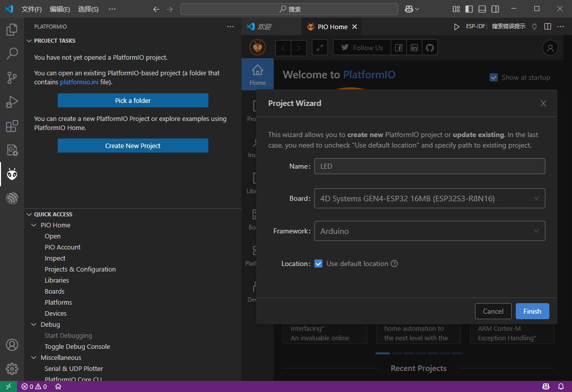Click the expand fullscreen icon in PIO Home
This screenshot has width=572, height=392.
(x=320, y=48)
